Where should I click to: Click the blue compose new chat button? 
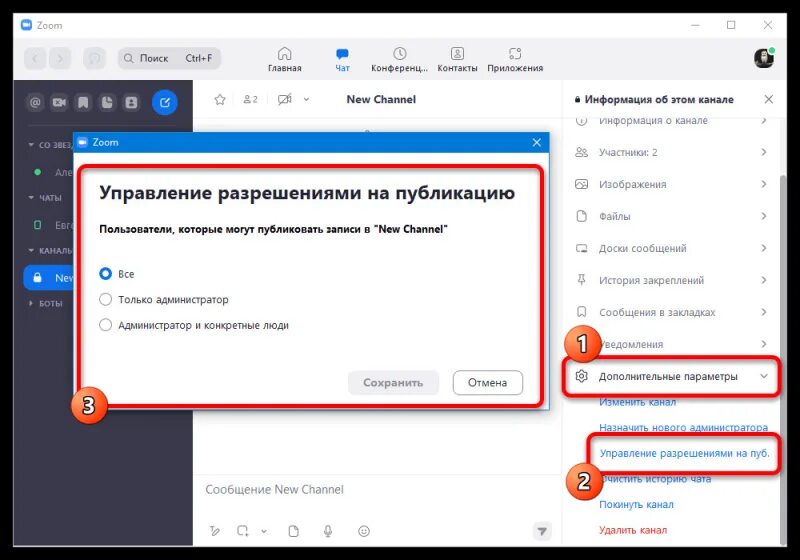(164, 103)
